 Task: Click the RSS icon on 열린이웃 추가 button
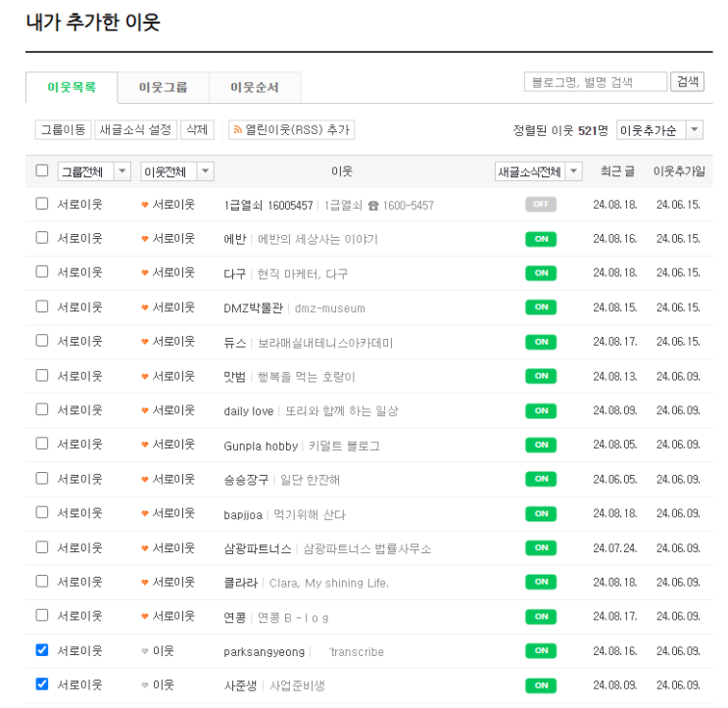236,130
